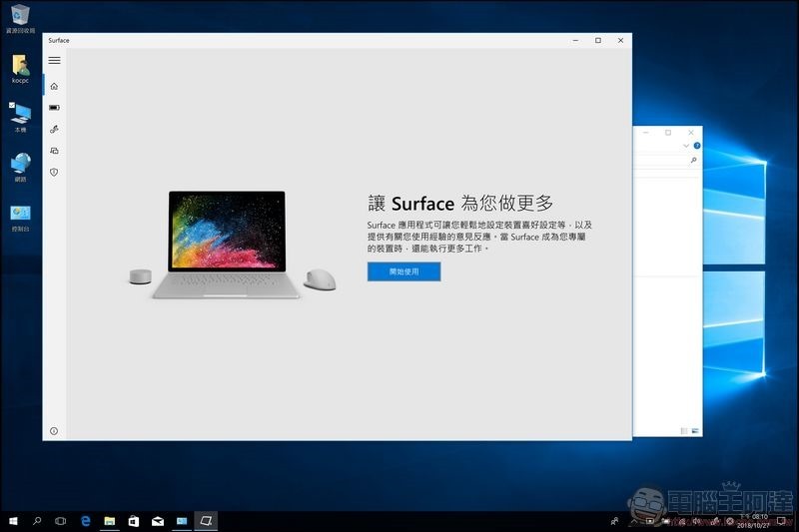Show hidden system tray icons
This screenshot has height=532, width=799.
(x=634, y=521)
